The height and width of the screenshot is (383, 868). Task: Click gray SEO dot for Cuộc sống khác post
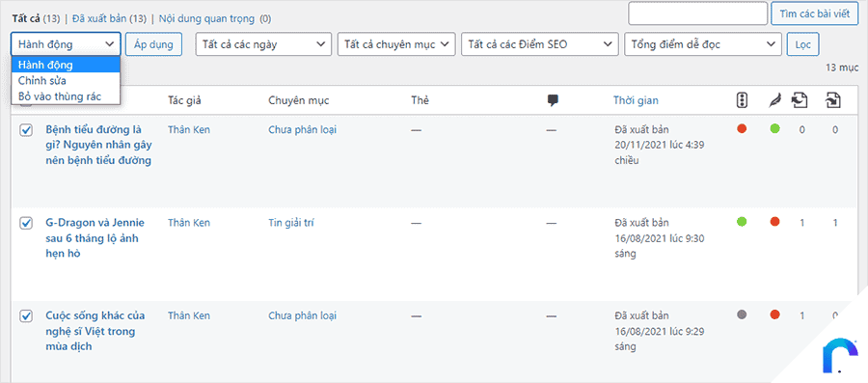pyautogui.click(x=742, y=315)
